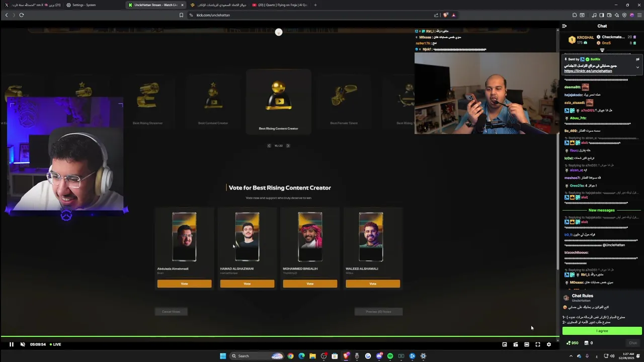The image size is (644, 362).
Task: Click Preview Votes button
Action: [378, 312]
